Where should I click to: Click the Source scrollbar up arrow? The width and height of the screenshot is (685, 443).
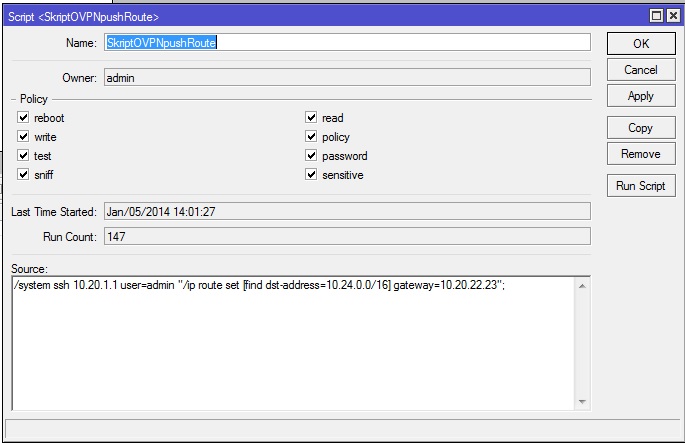point(582,286)
